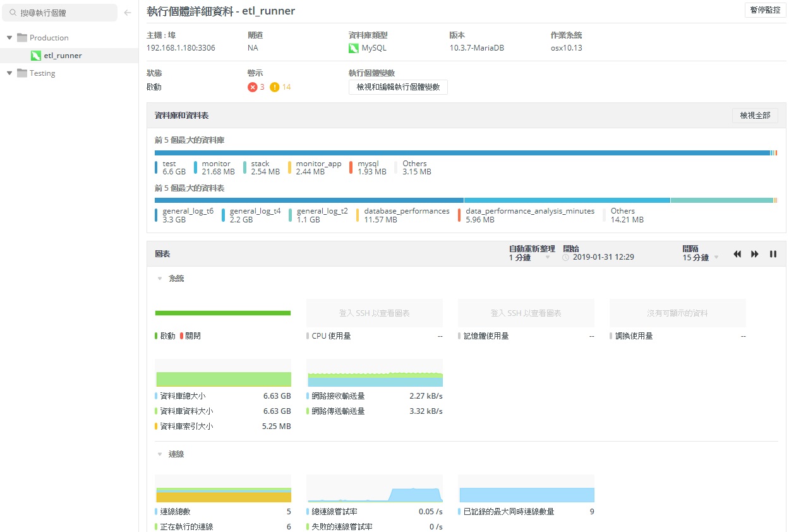Pause the chart auto-refresh
The image size is (789, 532).
point(773,254)
